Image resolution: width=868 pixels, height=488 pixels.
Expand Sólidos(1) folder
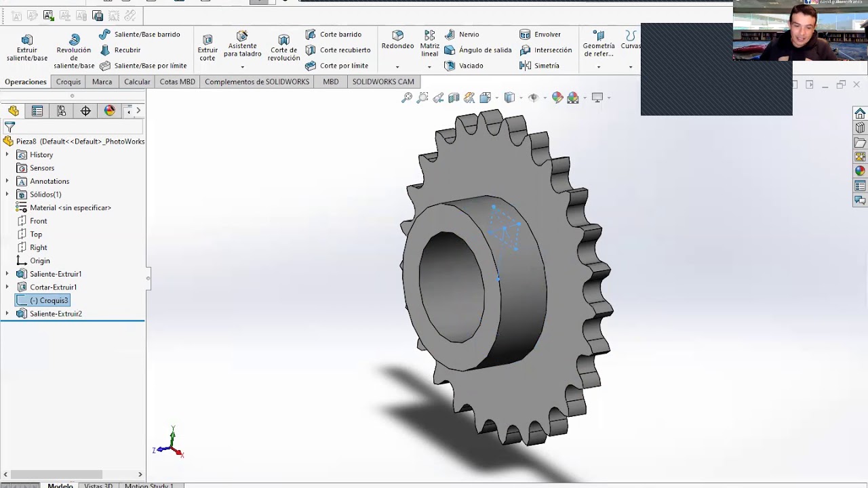click(7, 195)
